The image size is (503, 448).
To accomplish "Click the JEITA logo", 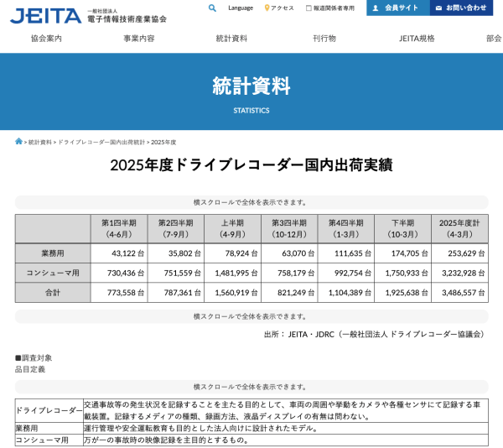I will (45, 16).
